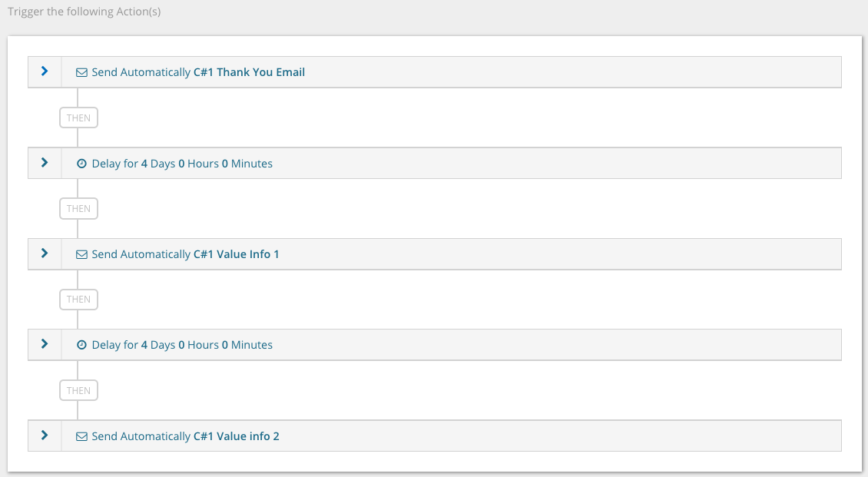868x477 pixels.
Task: Click 'Trigger the following Action(s)' heading
Action: 84,12
